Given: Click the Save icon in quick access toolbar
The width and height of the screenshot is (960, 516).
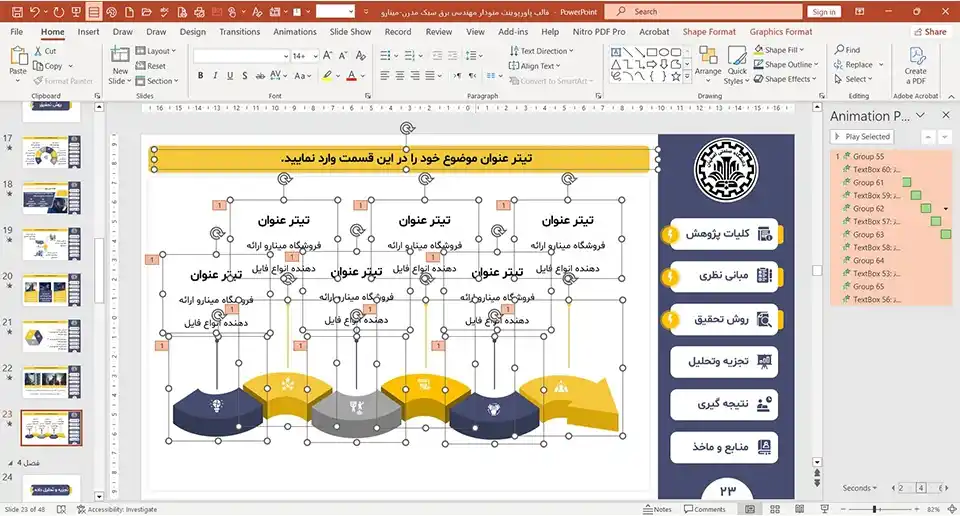Looking at the screenshot, I should tap(17, 12).
